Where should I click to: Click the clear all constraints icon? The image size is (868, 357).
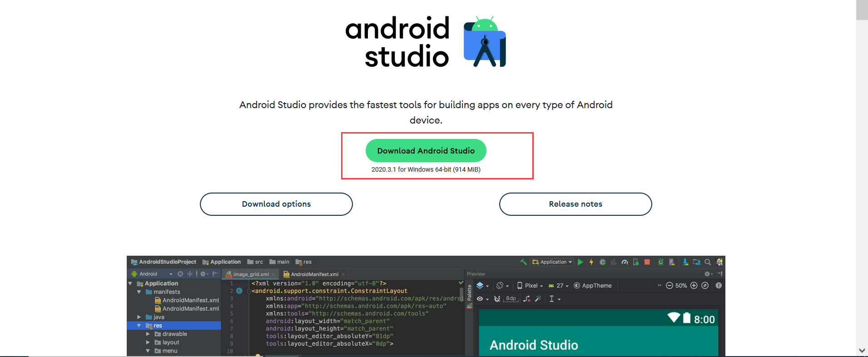click(x=527, y=299)
